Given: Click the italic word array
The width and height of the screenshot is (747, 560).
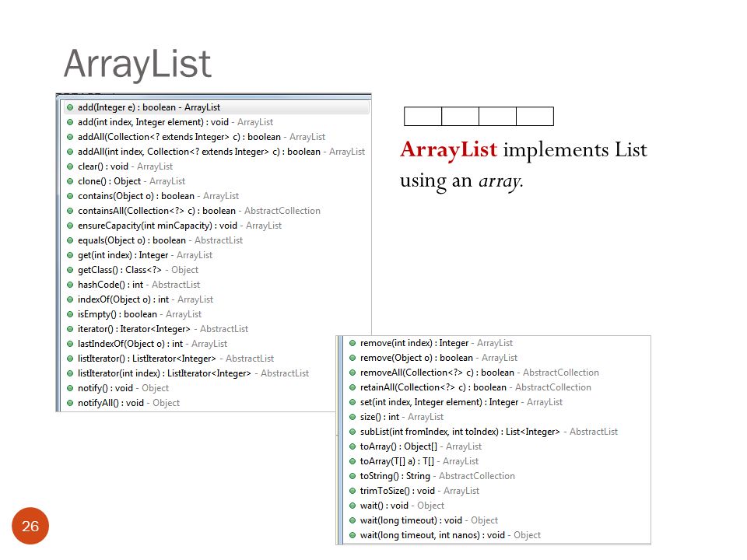Looking at the screenshot, I should (500, 181).
